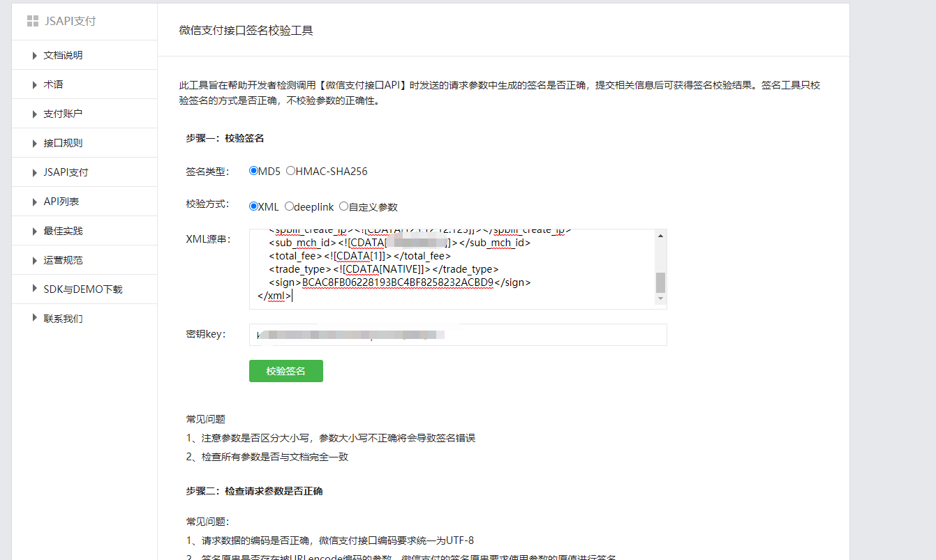The image size is (936, 560).
Task: Click the 步骤二：检查请求参数是否正确 heading
Action: (x=254, y=491)
